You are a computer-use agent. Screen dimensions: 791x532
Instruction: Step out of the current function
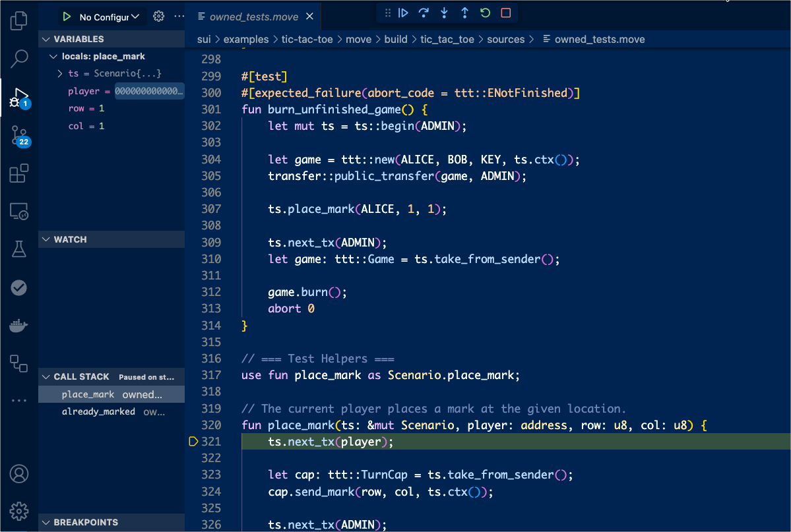pyautogui.click(x=464, y=13)
